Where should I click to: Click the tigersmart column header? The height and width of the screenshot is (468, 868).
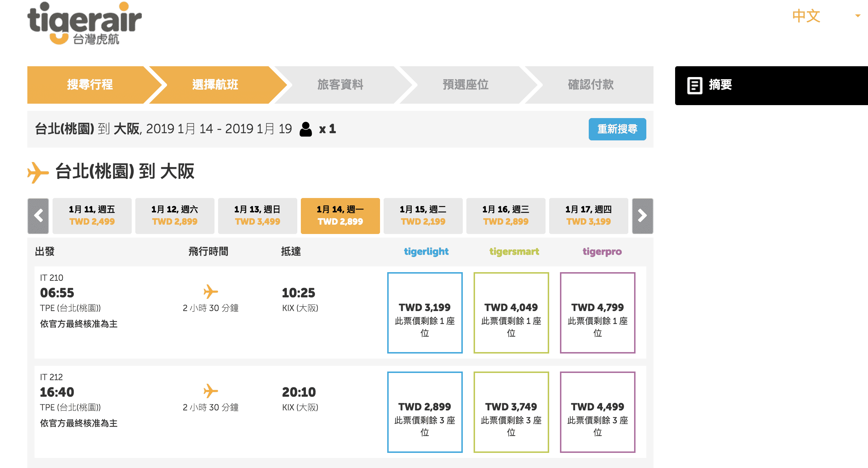click(x=514, y=252)
